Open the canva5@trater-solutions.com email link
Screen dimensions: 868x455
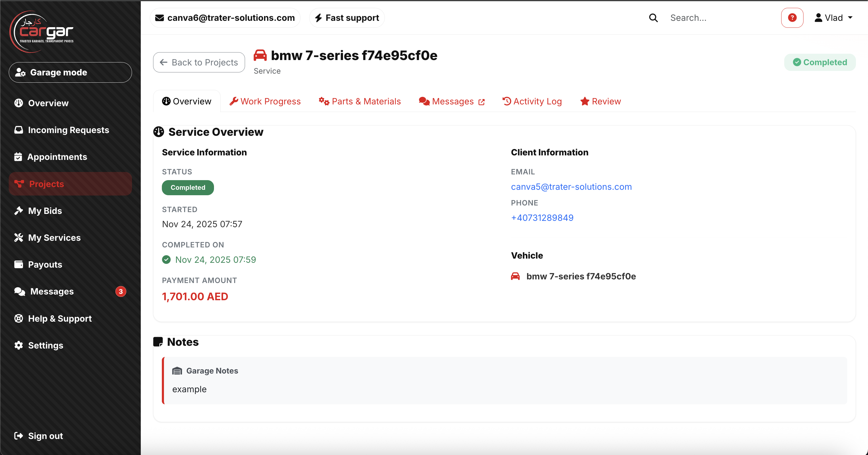point(571,186)
